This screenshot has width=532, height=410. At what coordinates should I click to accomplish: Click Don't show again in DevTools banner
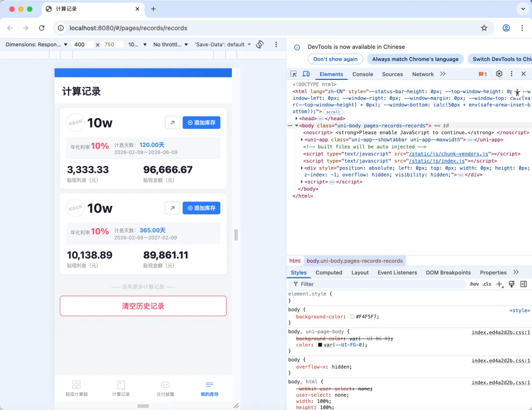pos(335,59)
